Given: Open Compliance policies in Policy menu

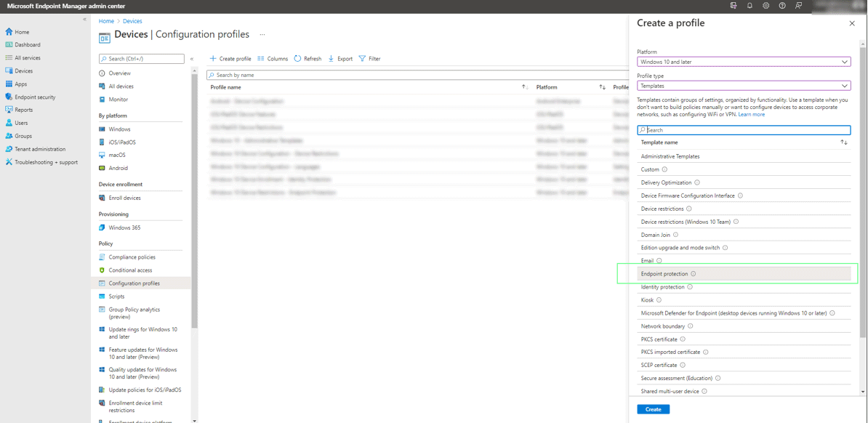Looking at the screenshot, I should tap(132, 257).
